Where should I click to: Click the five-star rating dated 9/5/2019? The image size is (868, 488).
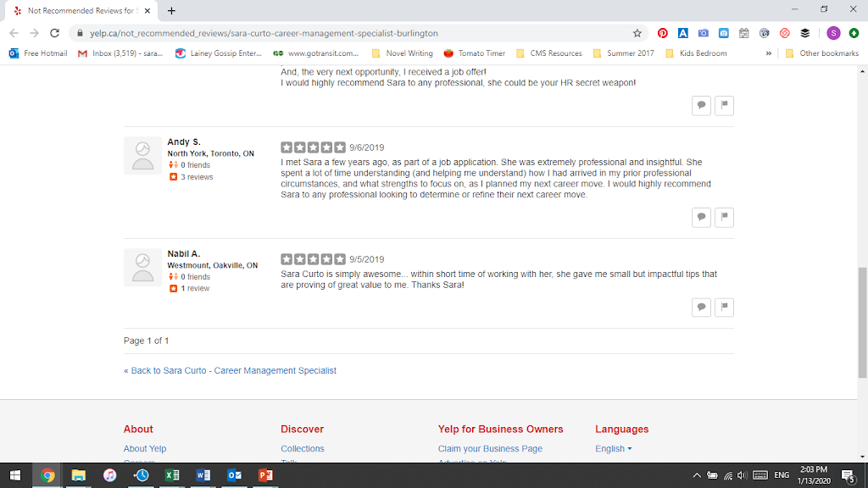pos(313,259)
